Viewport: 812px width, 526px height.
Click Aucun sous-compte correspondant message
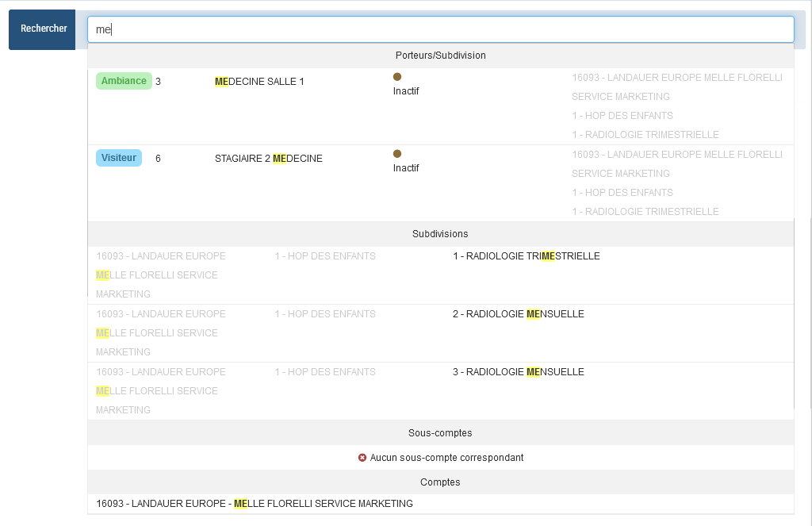coord(446,458)
